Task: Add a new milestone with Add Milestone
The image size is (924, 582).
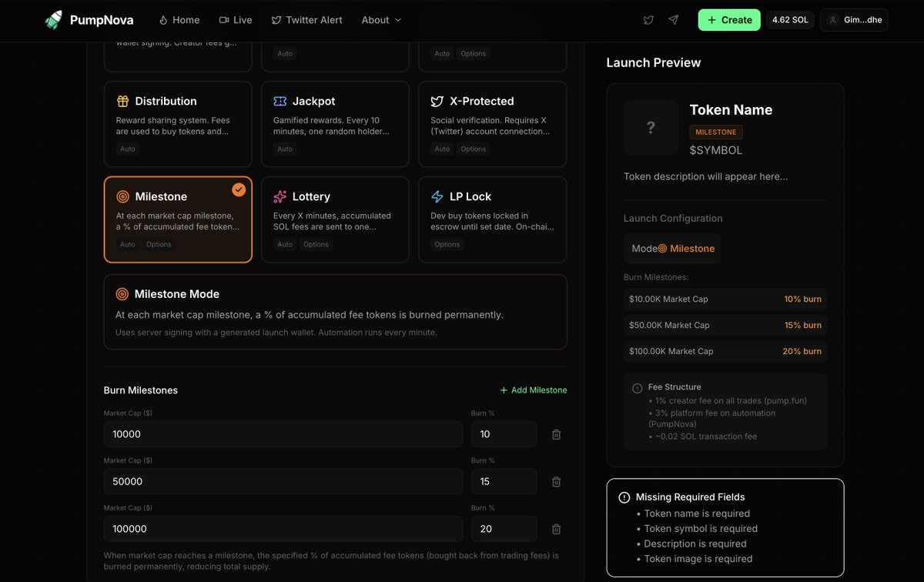Action: [533, 390]
